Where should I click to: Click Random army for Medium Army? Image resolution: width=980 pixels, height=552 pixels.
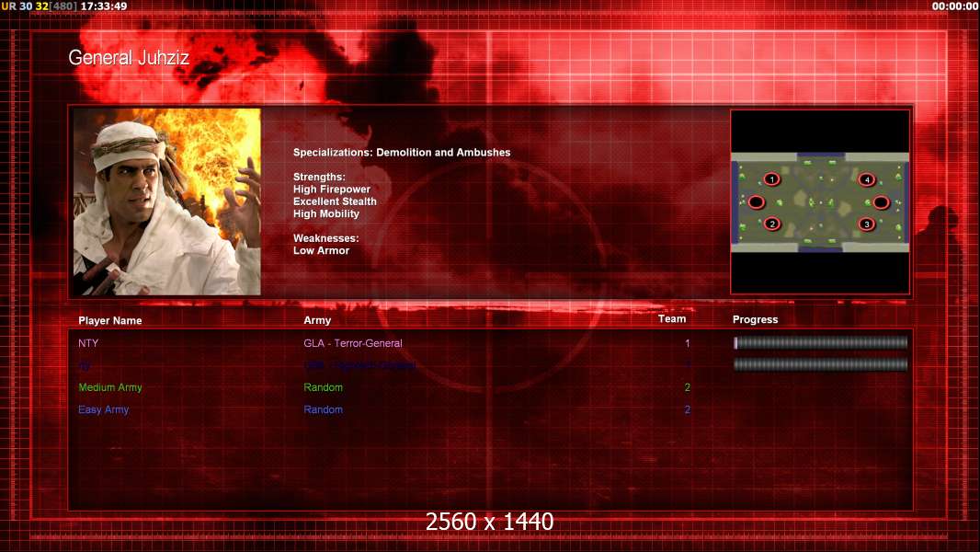323,387
